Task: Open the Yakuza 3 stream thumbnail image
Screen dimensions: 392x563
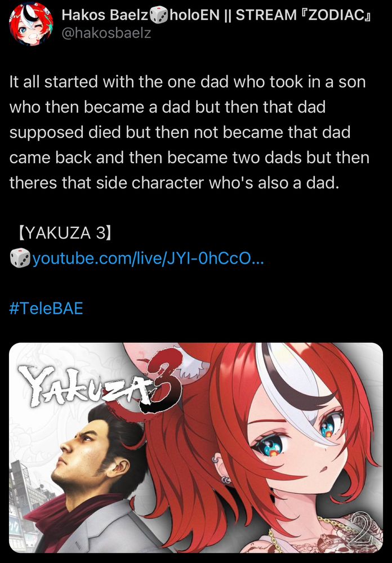Action: coord(196,448)
